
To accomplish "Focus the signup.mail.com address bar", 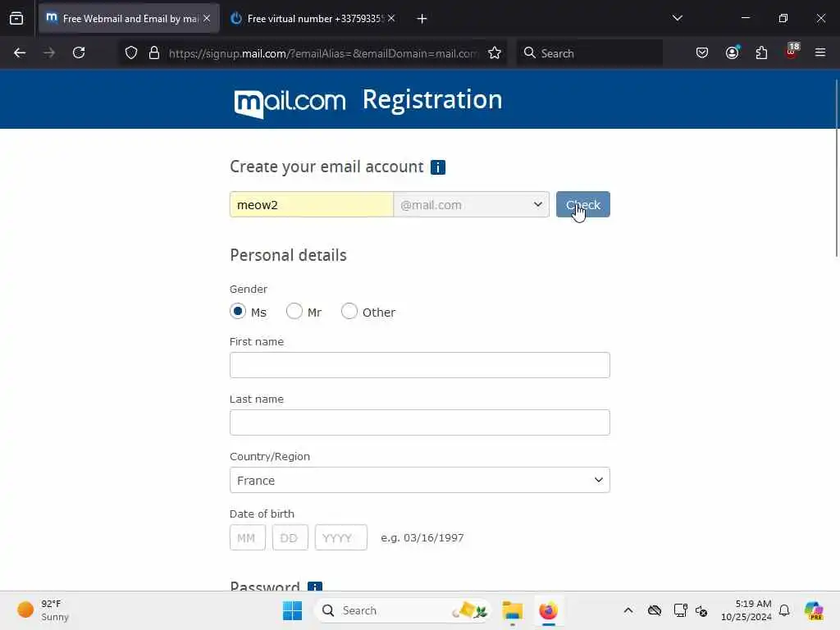I will click(x=322, y=53).
